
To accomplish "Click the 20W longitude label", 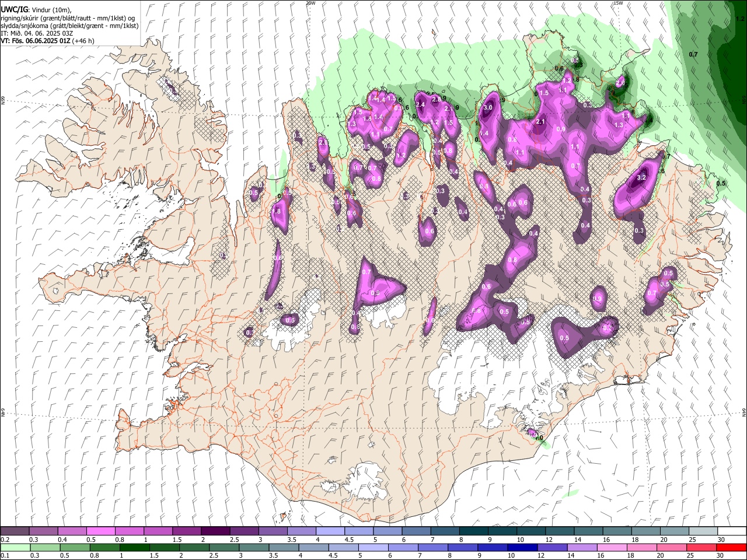I will pyautogui.click(x=310, y=3).
